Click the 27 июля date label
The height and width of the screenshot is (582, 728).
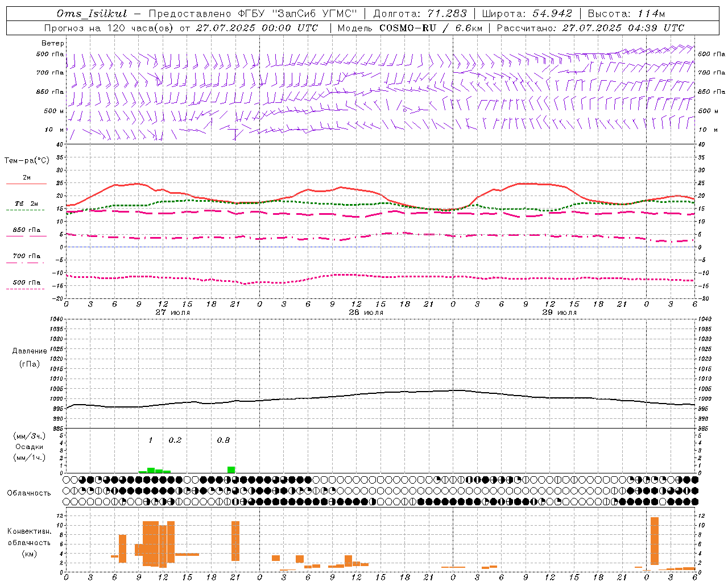[x=173, y=312]
